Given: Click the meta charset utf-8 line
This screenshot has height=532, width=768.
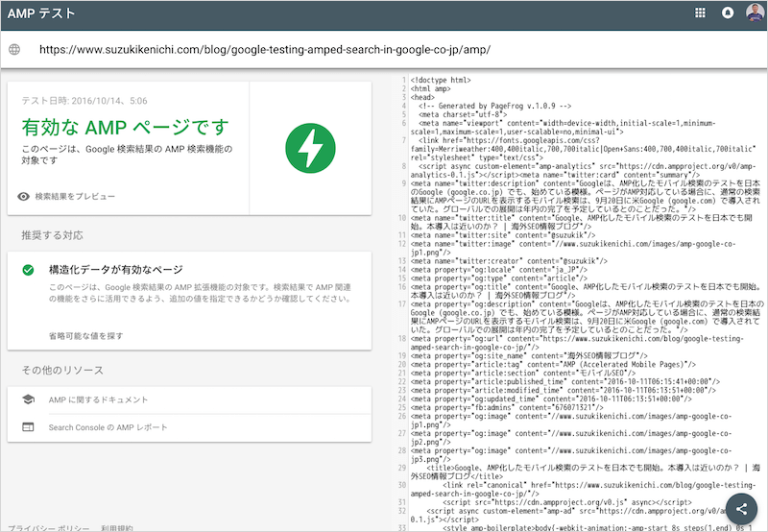Looking at the screenshot, I should tap(463, 114).
